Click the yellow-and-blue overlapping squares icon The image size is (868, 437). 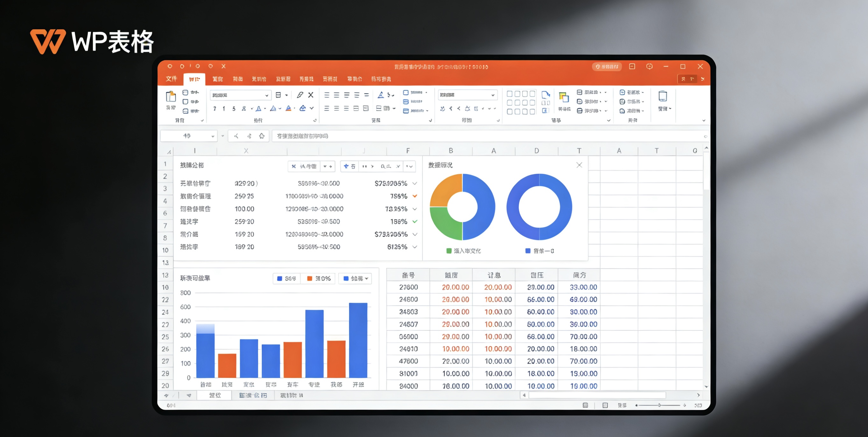pos(564,97)
